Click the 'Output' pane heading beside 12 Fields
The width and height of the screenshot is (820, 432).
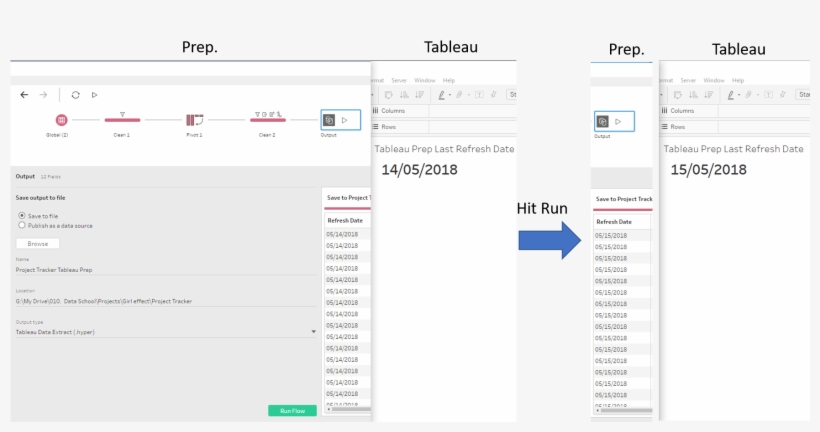25,176
